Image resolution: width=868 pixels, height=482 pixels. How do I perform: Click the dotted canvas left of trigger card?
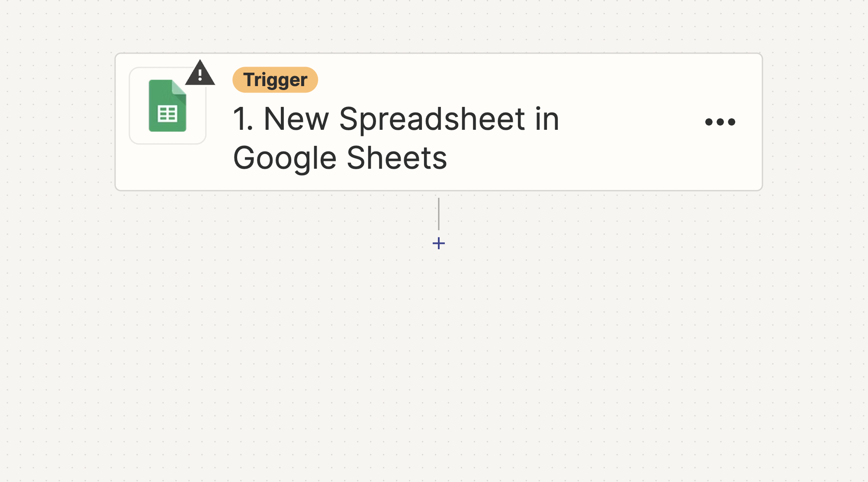56,121
